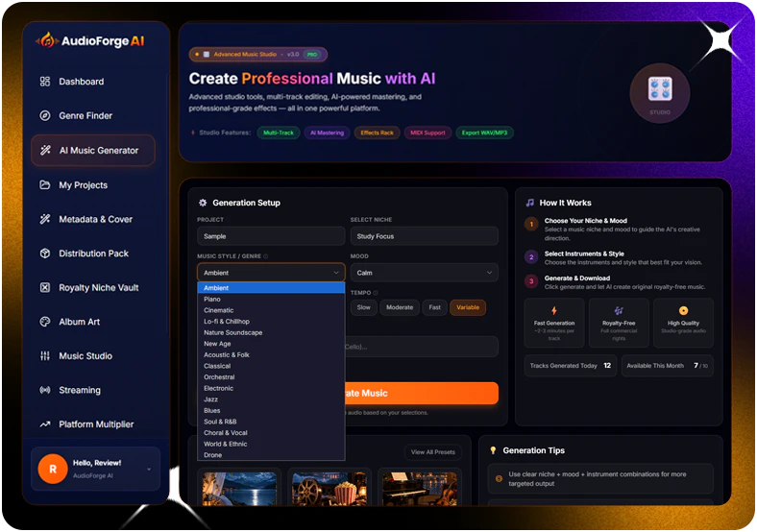
Task: Click the Metadata & Cover wand icon
Action: 45,219
